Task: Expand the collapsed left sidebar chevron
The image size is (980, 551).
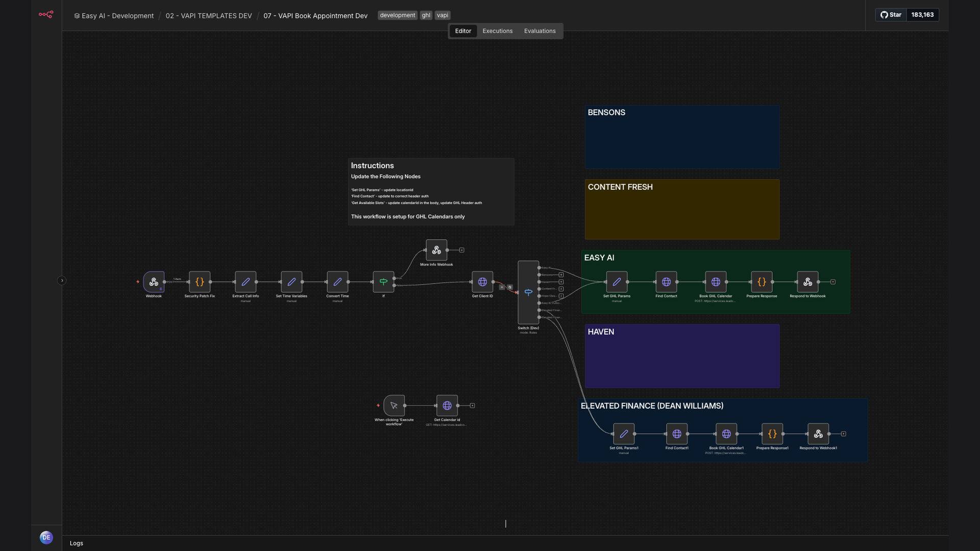Action: pos(62,281)
